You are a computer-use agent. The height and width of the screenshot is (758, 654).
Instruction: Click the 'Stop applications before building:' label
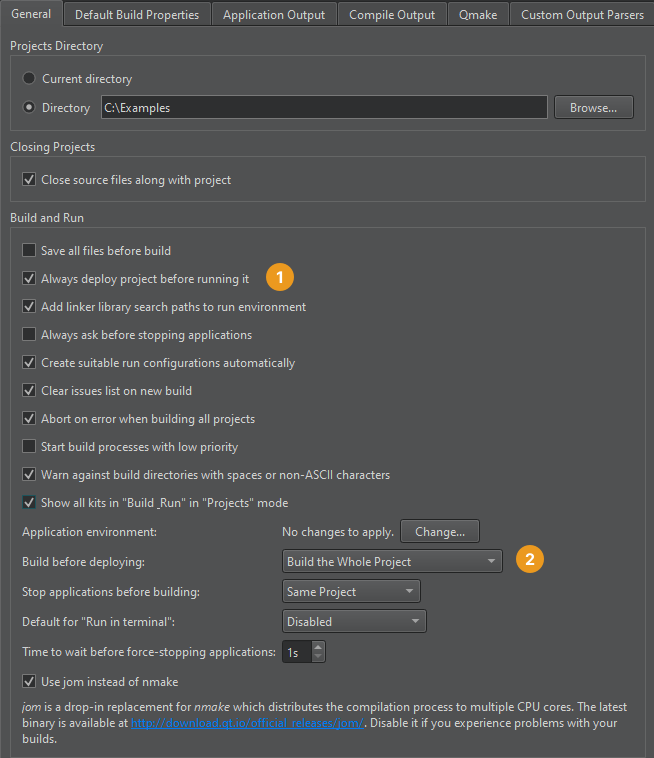(111, 592)
